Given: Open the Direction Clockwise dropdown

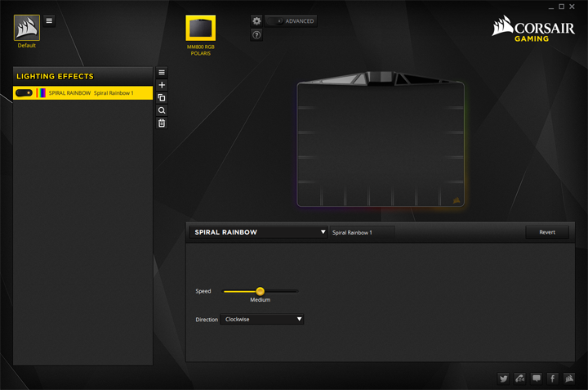Looking at the screenshot, I should coord(262,320).
